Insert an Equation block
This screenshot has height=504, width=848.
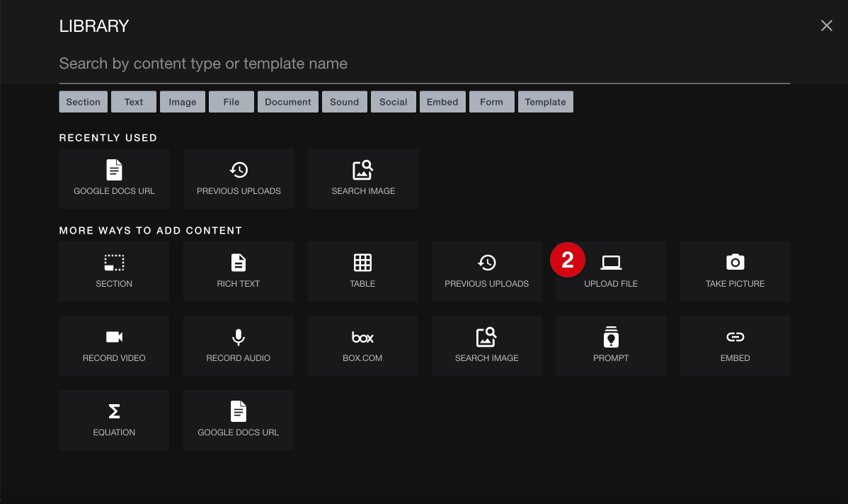tap(114, 420)
